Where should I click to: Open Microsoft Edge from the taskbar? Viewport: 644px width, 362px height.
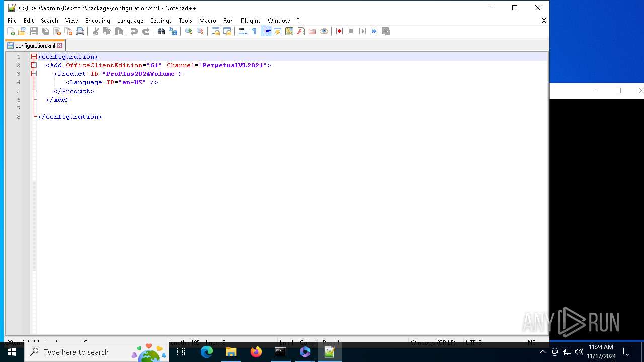pos(207,352)
